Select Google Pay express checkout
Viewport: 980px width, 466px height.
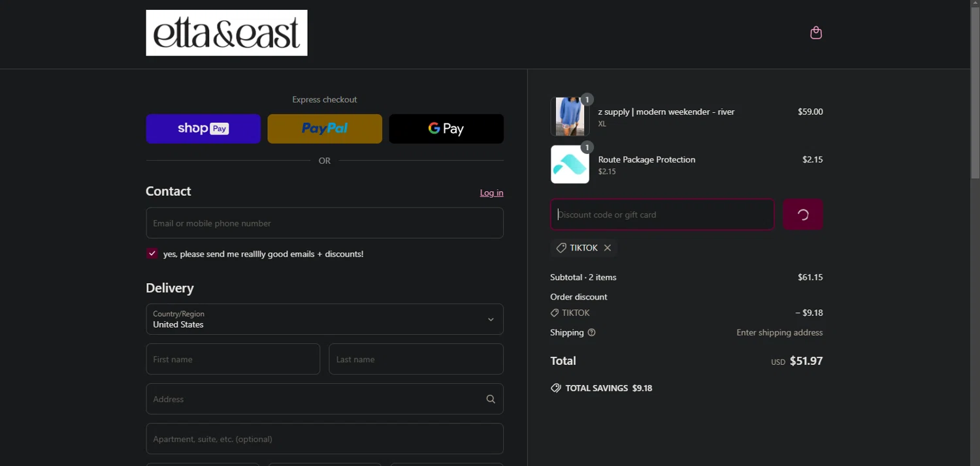[446, 129]
